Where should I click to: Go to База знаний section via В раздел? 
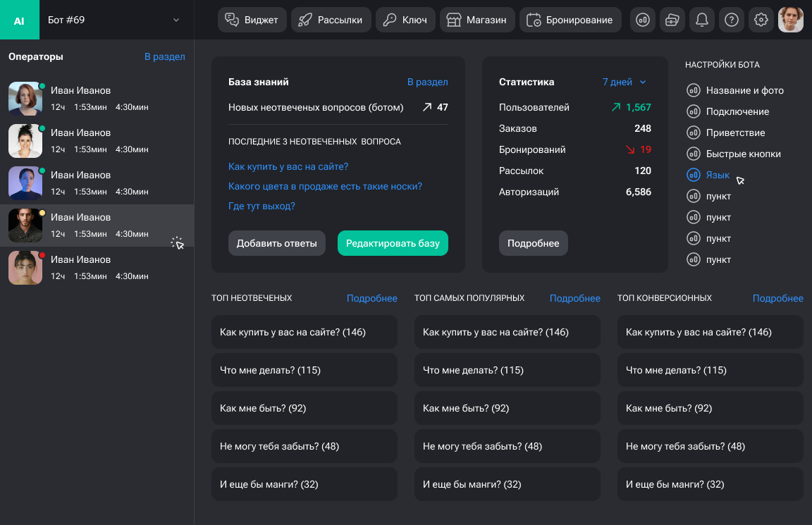coord(428,82)
